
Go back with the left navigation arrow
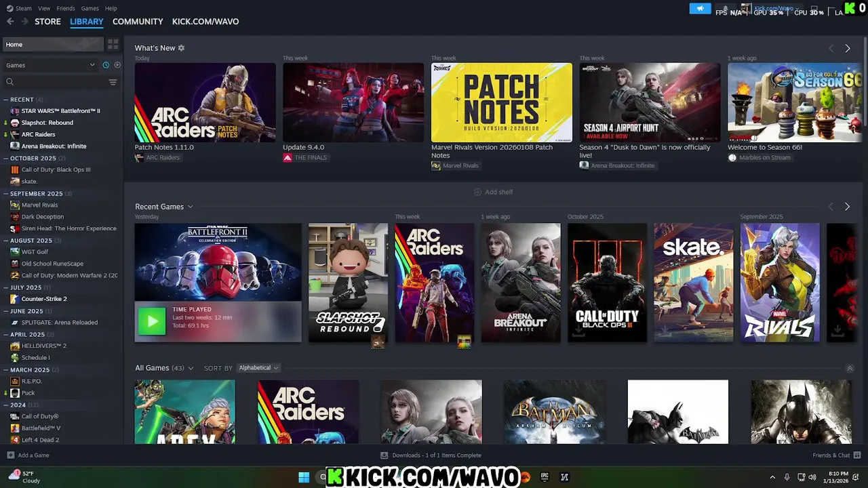pos(10,22)
